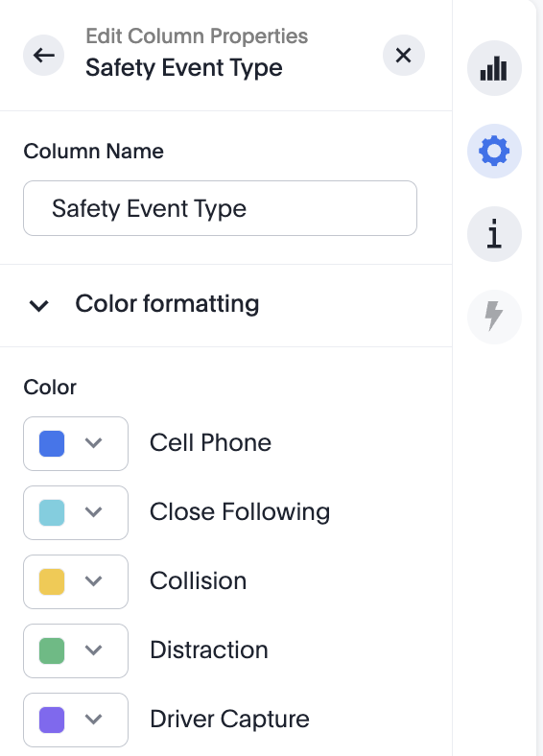The image size is (543, 756).
Task: Open the Distraction color dropdown arrow
Action: pyautogui.click(x=93, y=650)
